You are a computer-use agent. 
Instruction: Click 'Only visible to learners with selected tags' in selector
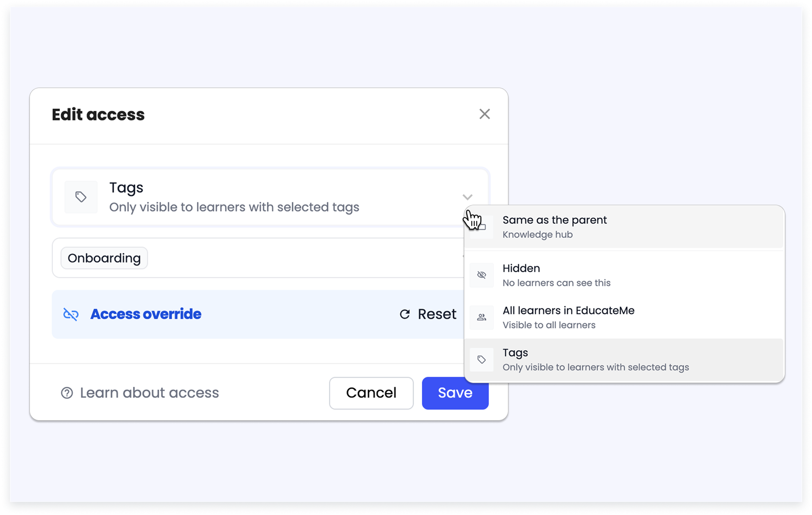point(234,207)
